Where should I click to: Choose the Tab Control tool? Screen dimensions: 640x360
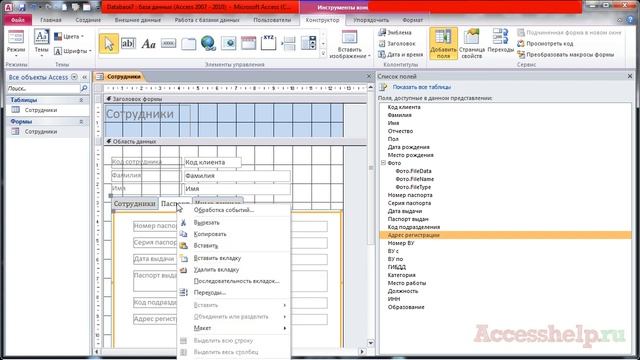click(x=188, y=43)
